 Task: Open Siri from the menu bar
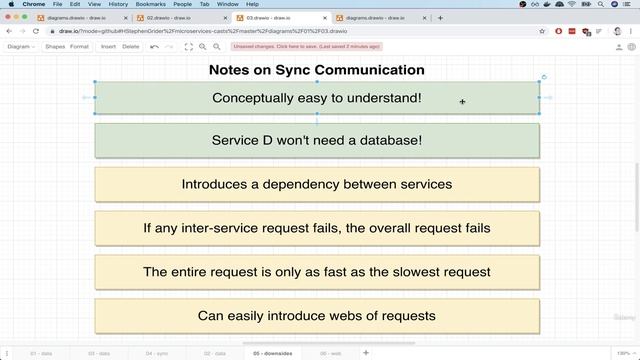click(x=614, y=4)
